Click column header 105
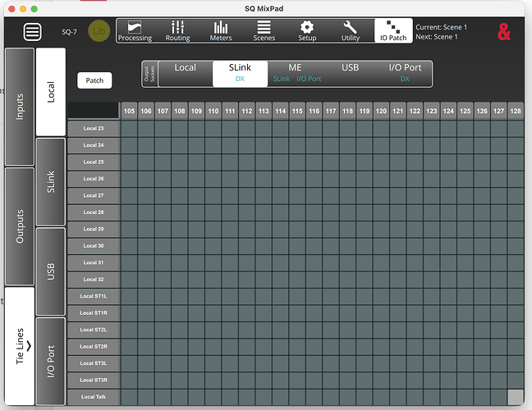Image resolution: width=532 pixels, height=410 pixels. coord(129,111)
